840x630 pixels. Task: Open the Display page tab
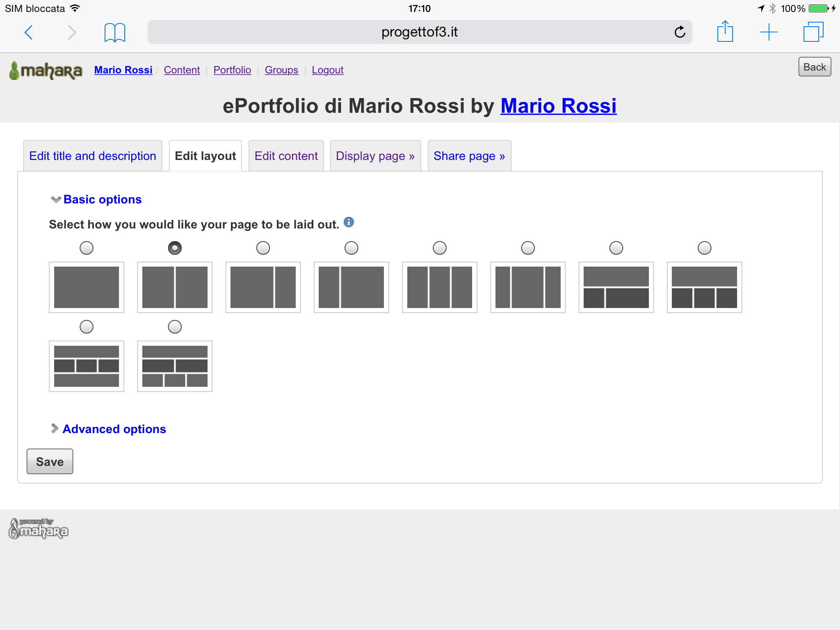point(375,156)
